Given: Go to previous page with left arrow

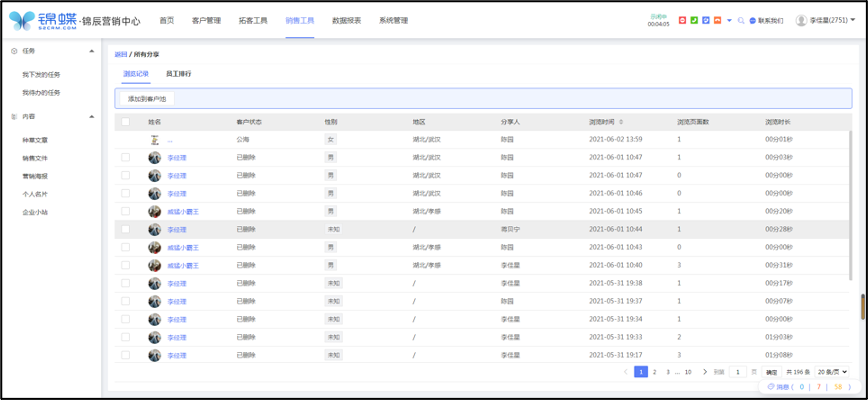Looking at the screenshot, I should click(x=626, y=372).
